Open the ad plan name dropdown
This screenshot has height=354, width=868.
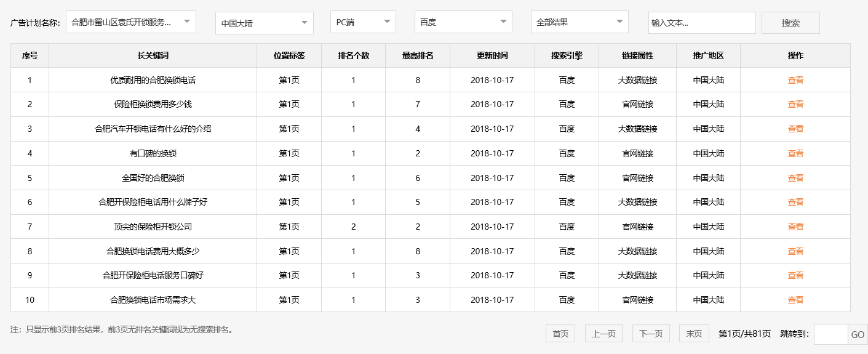(x=130, y=22)
